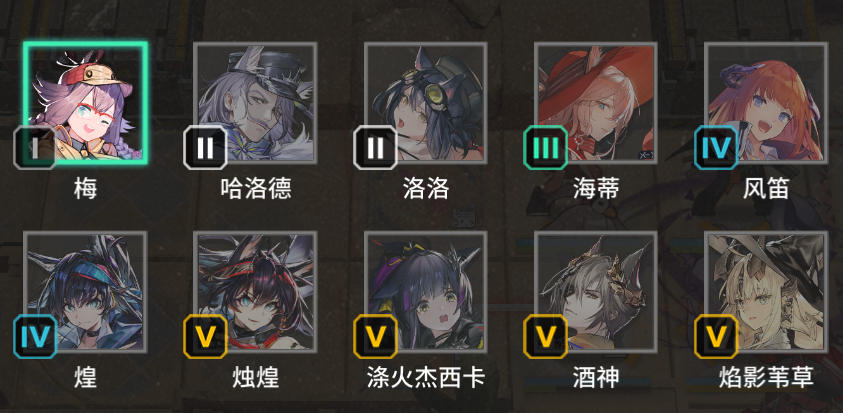Pick the 海蒂 portrait with red hat
The image size is (843, 413).
(x=596, y=103)
